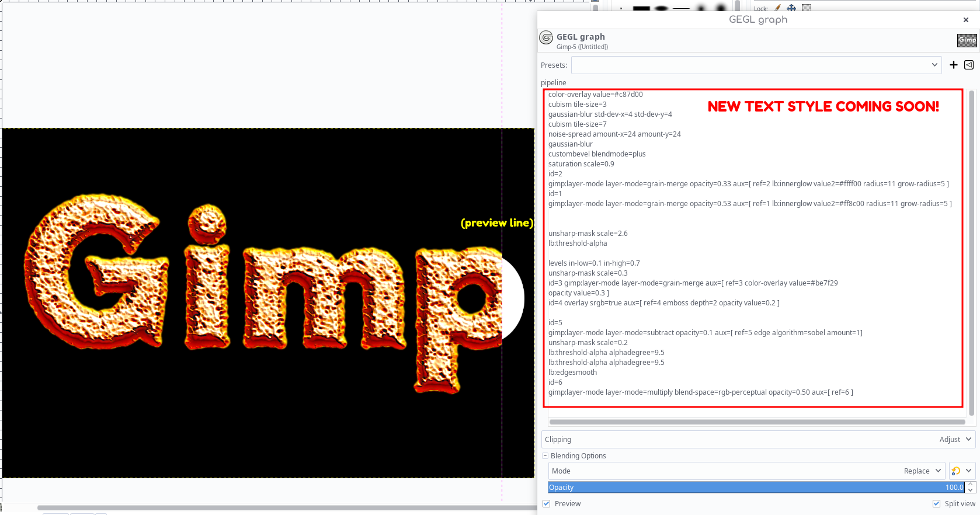Click the line 'saturation scale=0.9'
The image size is (980, 515).
[x=581, y=164]
